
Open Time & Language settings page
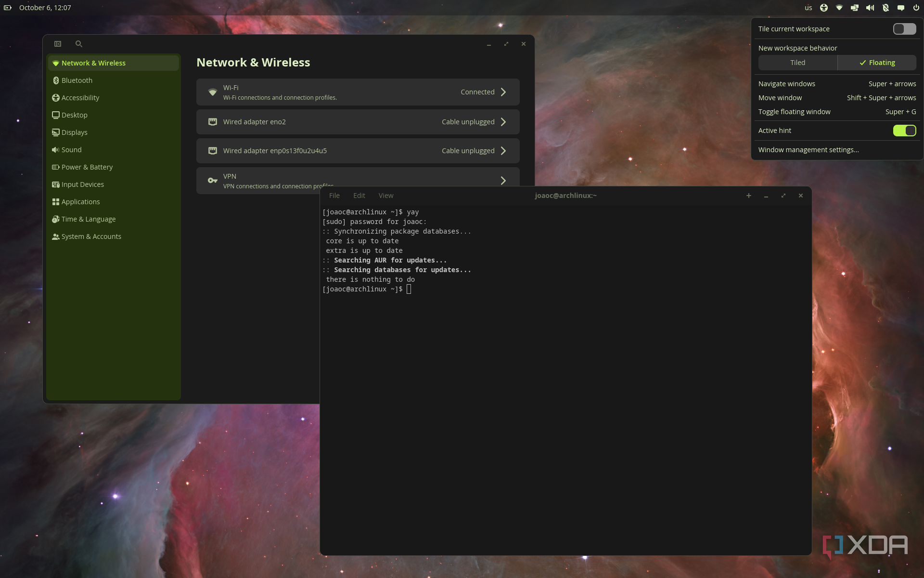pyautogui.click(x=114, y=219)
